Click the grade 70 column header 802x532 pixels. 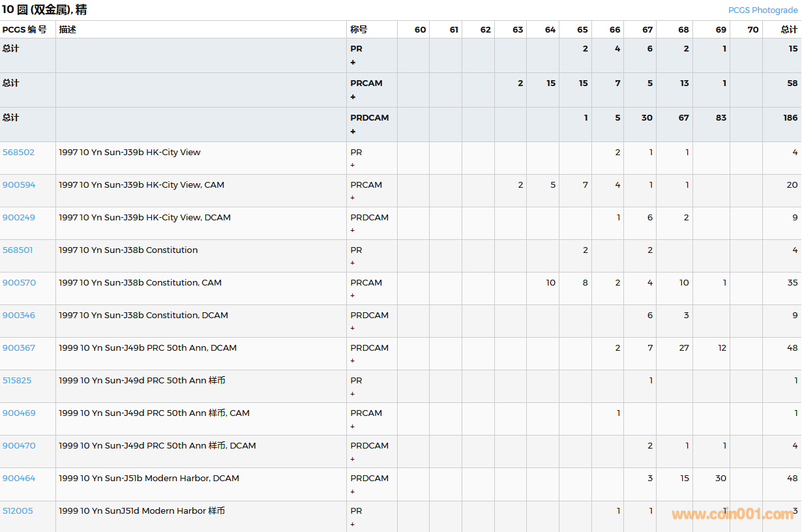pyautogui.click(x=752, y=29)
